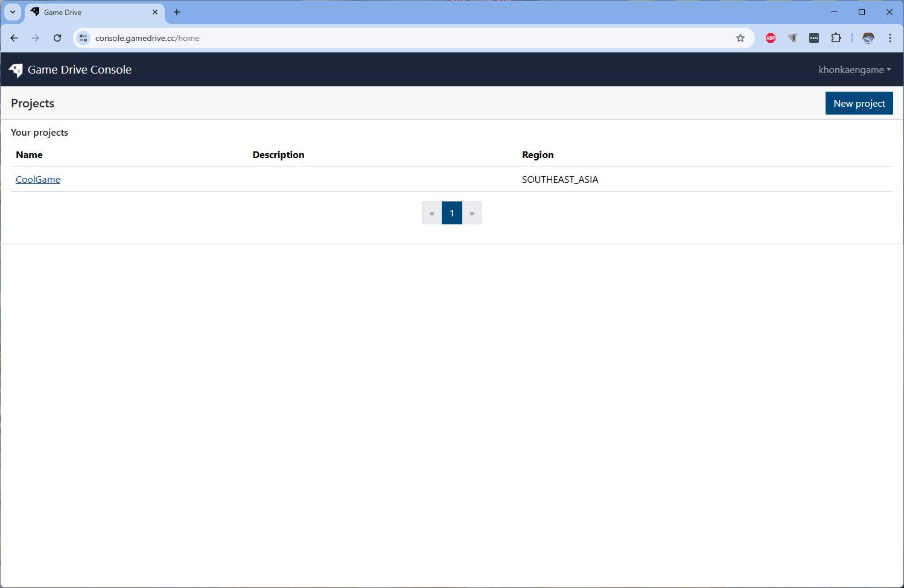
Task: Reload the Game Drive page
Action: coord(57,38)
